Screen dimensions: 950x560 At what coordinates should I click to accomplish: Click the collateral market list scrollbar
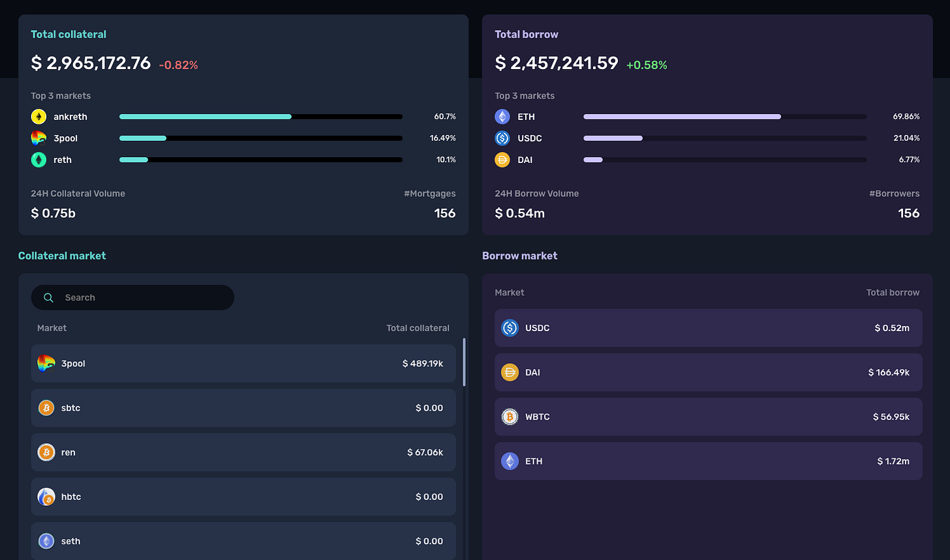(x=465, y=362)
